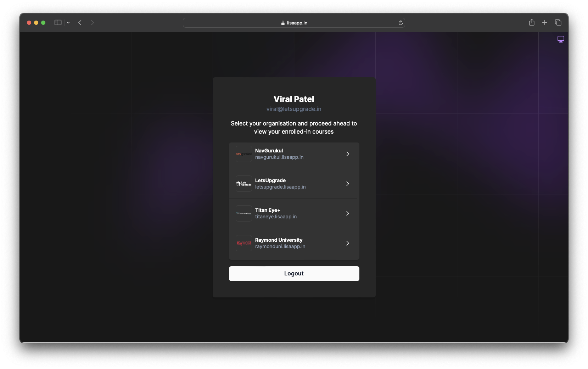Click the Titan Eye+ logo thumbnail
Screen dimensions: 588x369
pyautogui.click(x=244, y=213)
